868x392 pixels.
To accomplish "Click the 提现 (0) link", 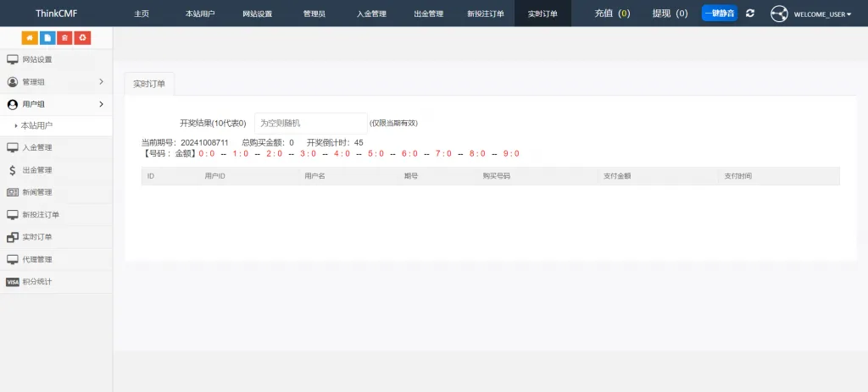I will [x=670, y=14].
